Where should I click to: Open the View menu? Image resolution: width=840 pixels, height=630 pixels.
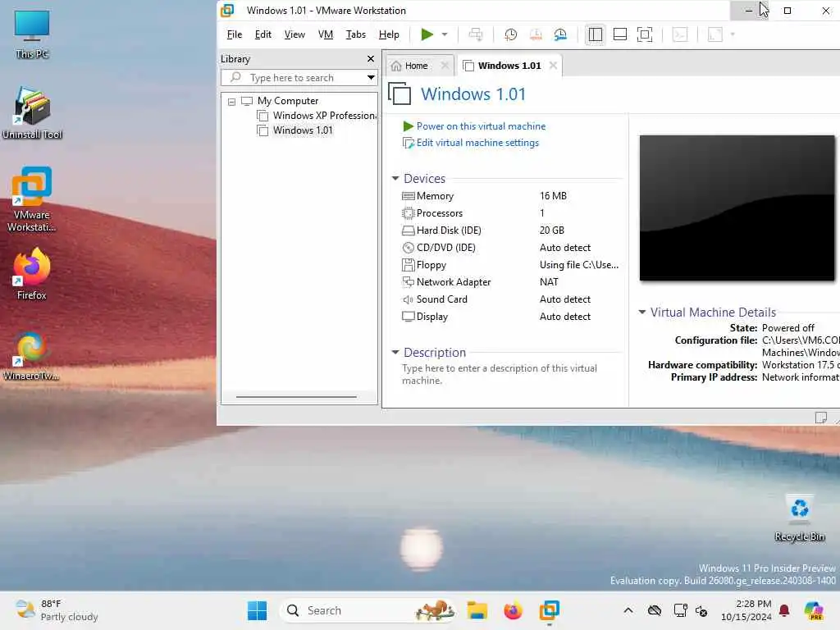coord(294,34)
